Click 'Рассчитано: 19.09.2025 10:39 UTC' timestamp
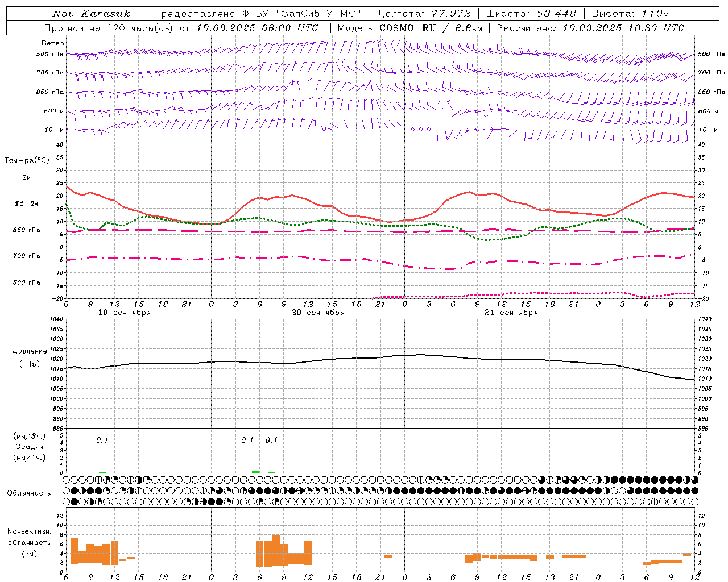Image resolution: width=728 pixels, height=582 pixels. pyautogui.click(x=590, y=28)
